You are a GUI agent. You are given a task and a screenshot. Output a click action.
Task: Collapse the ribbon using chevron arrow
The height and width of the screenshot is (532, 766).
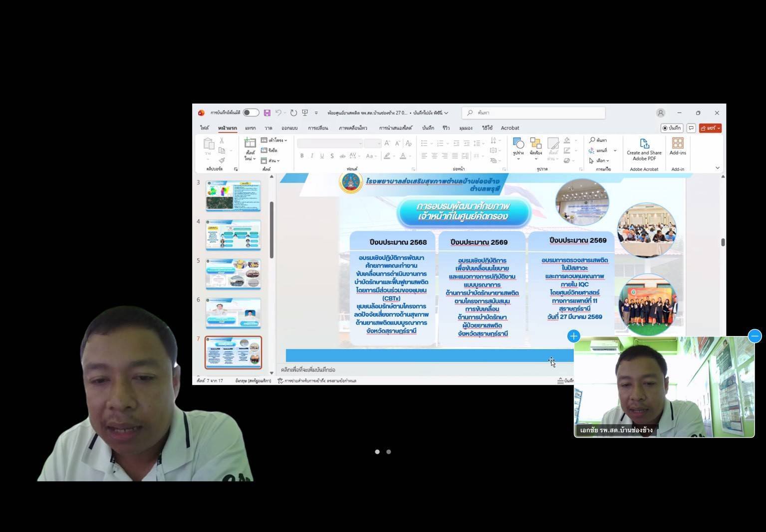pyautogui.click(x=717, y=168)
